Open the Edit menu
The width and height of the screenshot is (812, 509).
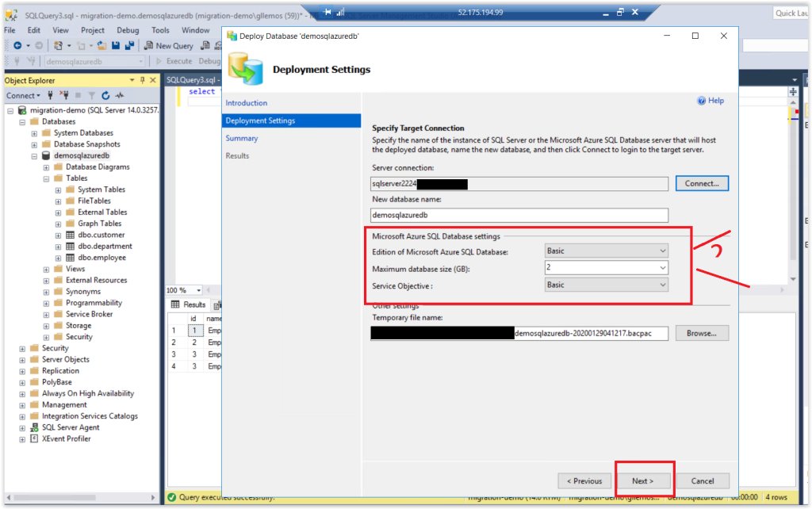[33, 30]
